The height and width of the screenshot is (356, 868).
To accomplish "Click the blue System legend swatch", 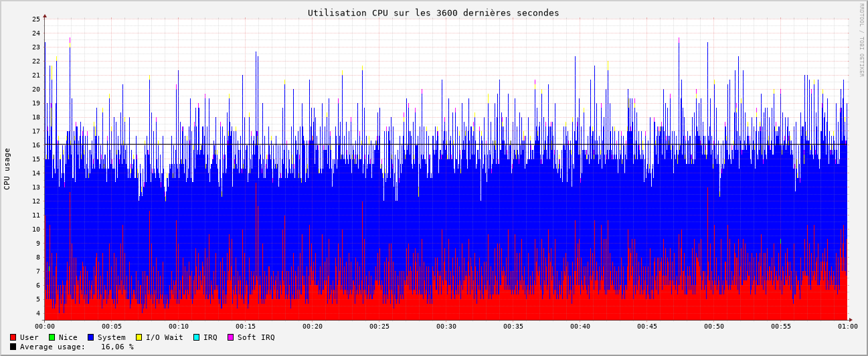I will pyautogui.click(x=90, y=337).
